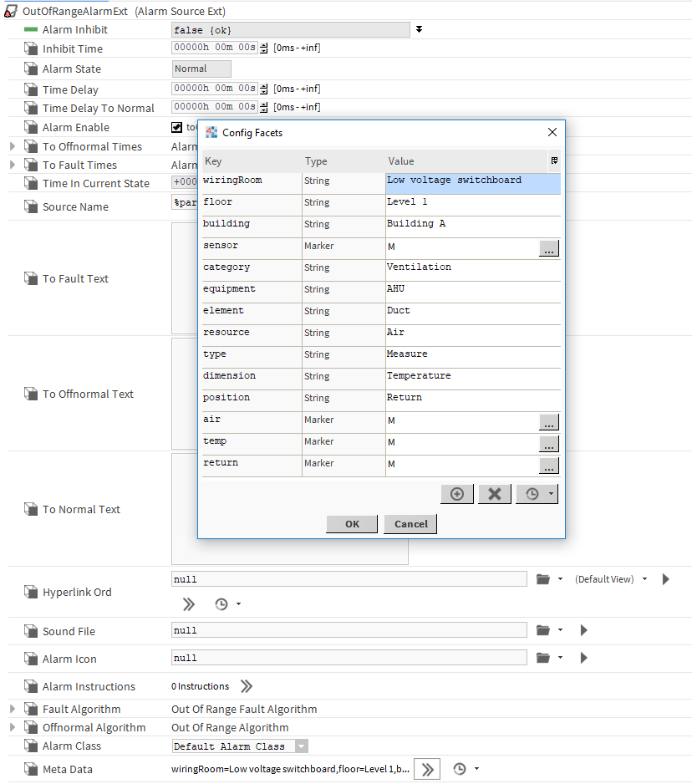
Task: Play arrow next to Alarm Icon field
Action: click(x=584, y=658)
